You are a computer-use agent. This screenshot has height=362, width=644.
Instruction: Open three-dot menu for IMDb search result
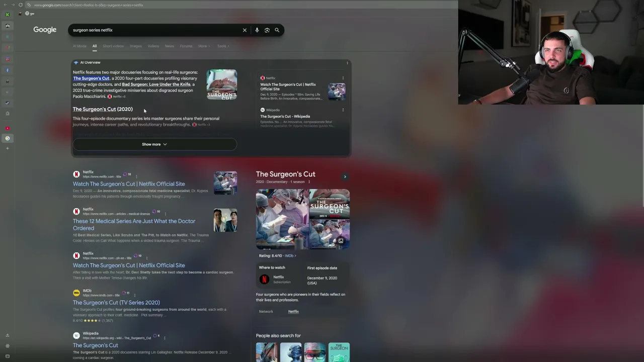point(135,295)
